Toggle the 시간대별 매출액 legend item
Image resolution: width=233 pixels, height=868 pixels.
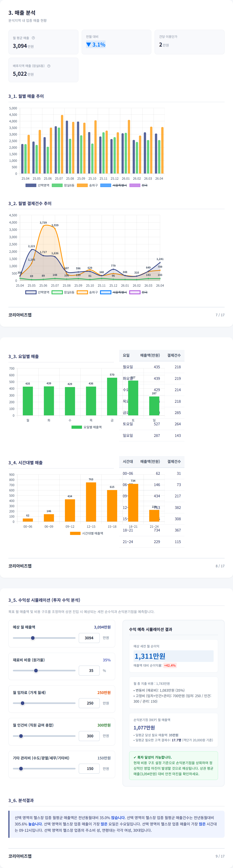[x=87, y=533]
